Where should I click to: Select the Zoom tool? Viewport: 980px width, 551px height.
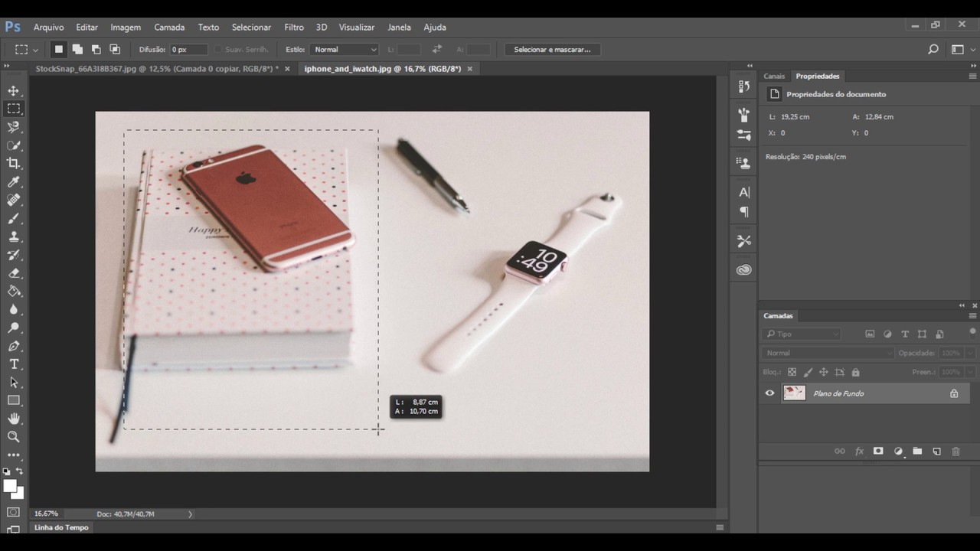14,437
